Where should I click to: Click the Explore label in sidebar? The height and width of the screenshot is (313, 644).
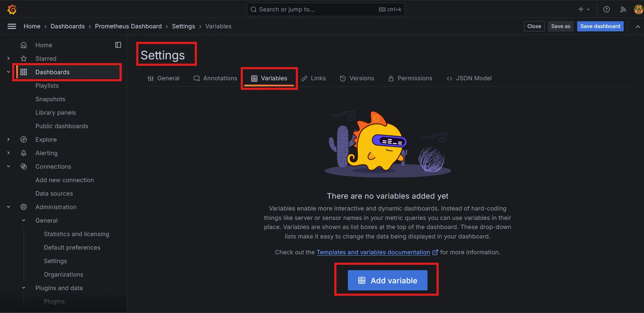46,140
